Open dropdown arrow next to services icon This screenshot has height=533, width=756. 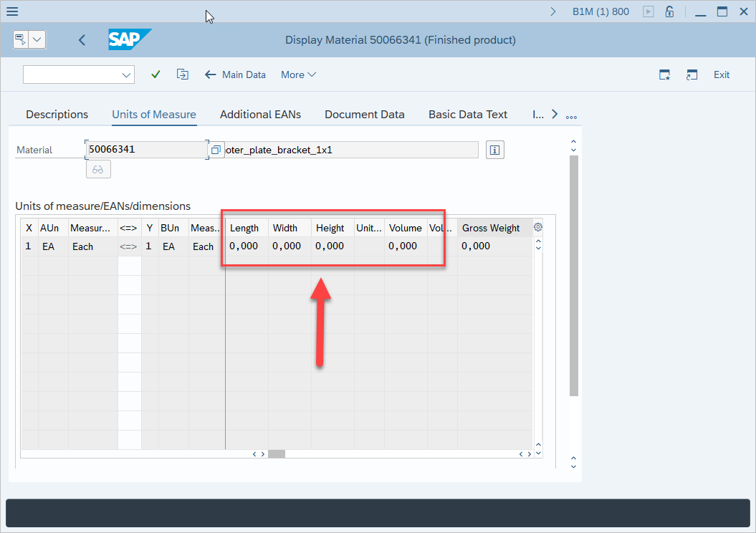pos(37,39)
